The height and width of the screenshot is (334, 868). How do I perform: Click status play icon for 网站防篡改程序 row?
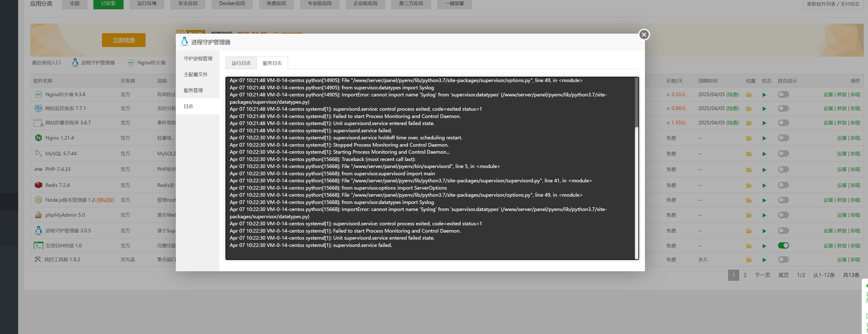(x=764, y=123)
